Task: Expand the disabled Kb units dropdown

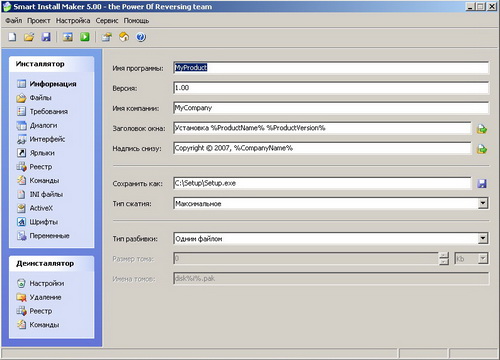Action: [x=483, y=258]
